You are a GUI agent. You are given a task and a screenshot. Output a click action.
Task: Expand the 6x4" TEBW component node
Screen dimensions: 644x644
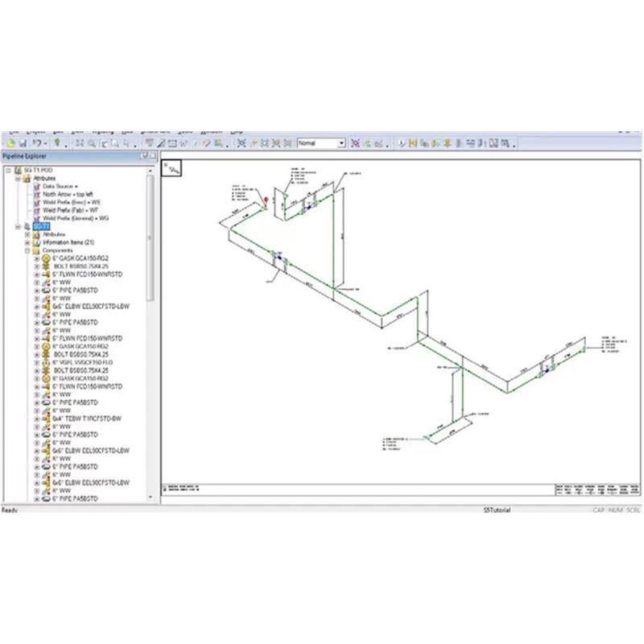36,419
